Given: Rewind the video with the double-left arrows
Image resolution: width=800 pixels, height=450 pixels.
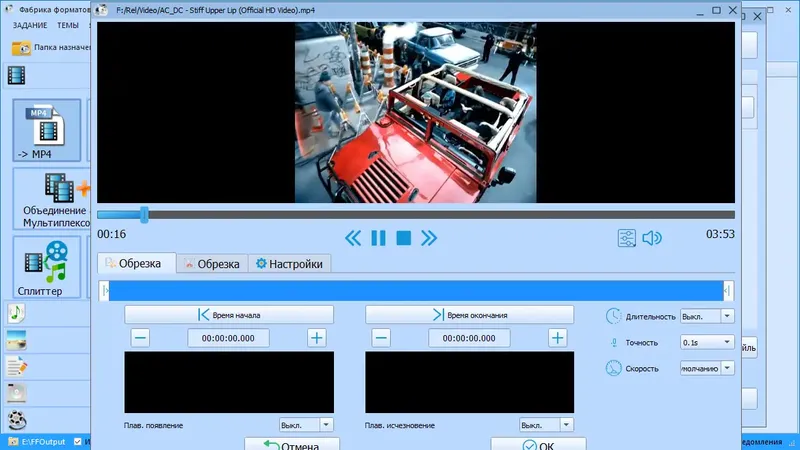Looking at the screenshot, I should pyautogui.click(x=353, y=238).
